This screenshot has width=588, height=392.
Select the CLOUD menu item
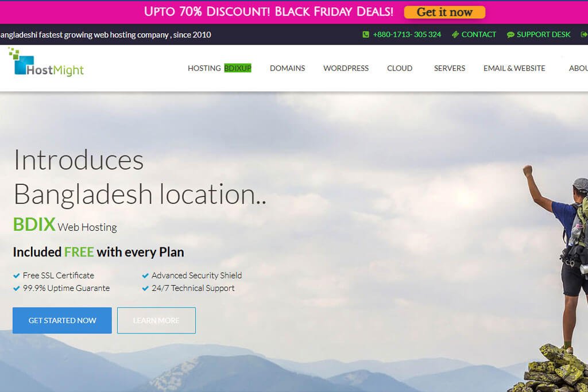click(x=400, y=68)
